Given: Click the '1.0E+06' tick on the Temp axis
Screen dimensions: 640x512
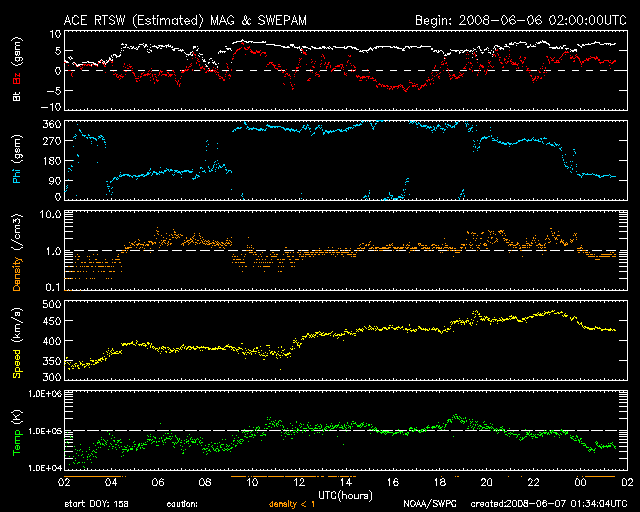Looking at the screenshot, I should [x=45, y=394].
